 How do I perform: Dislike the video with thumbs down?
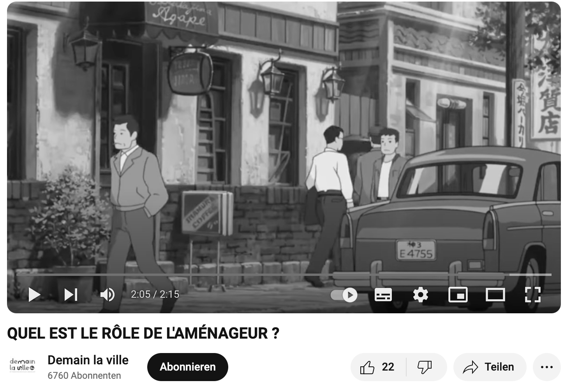(425, 367)
